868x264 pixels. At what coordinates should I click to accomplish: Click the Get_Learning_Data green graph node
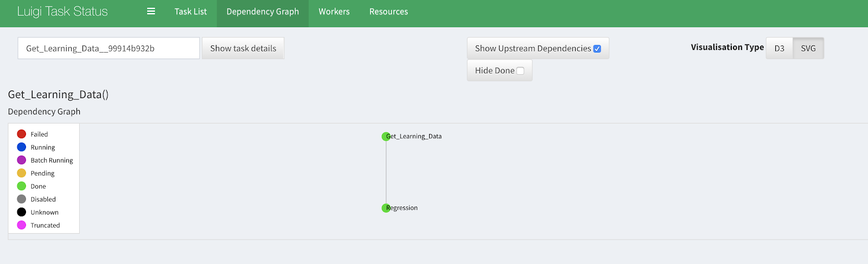[386, 137]
